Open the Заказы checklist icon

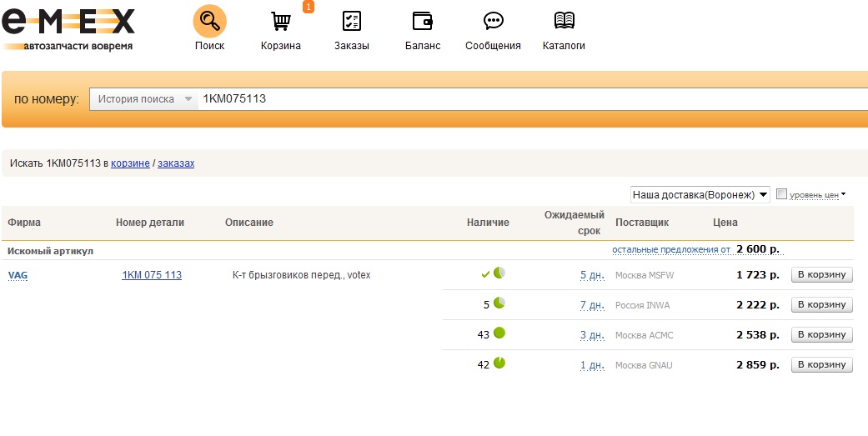point(352,21)
